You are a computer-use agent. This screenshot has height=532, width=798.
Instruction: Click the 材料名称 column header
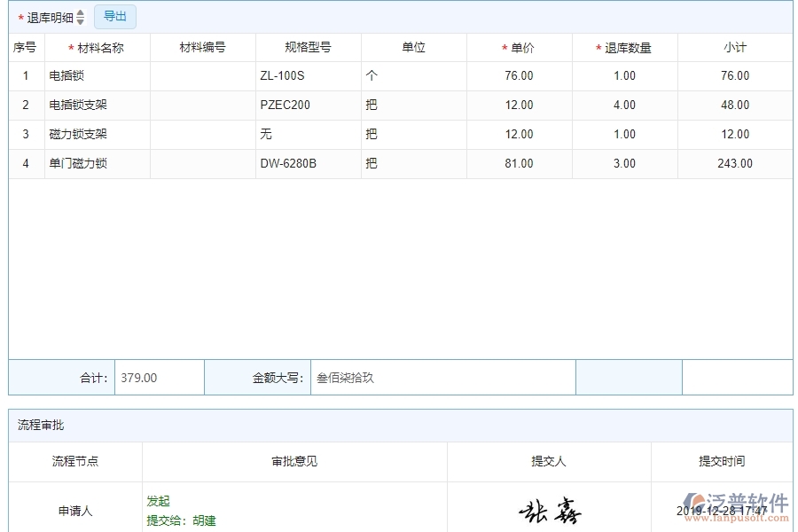pos(96,47)
